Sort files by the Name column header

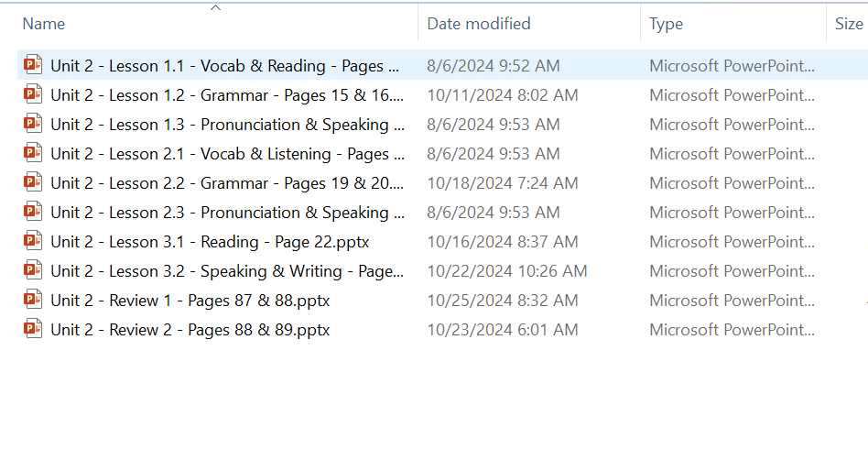pos(44,24)
